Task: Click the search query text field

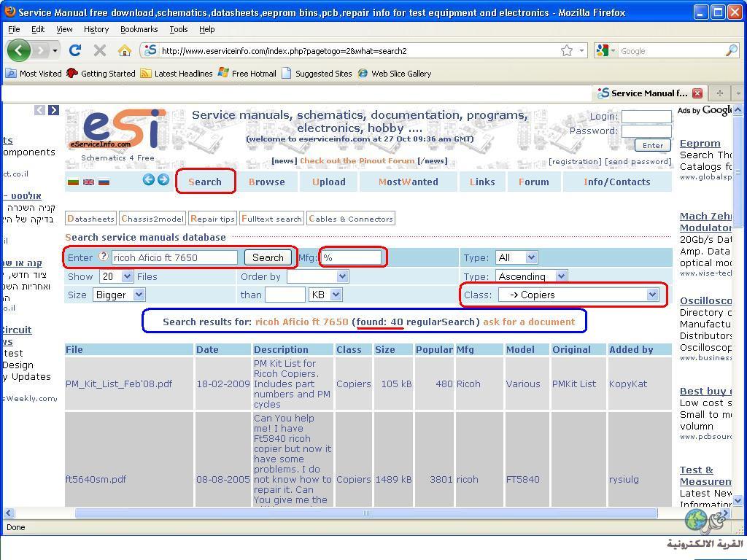Action: (x=174, y=257)
